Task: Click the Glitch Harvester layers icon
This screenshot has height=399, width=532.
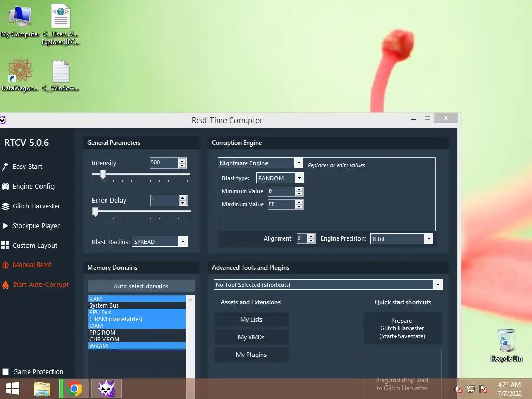Action: 5,206
